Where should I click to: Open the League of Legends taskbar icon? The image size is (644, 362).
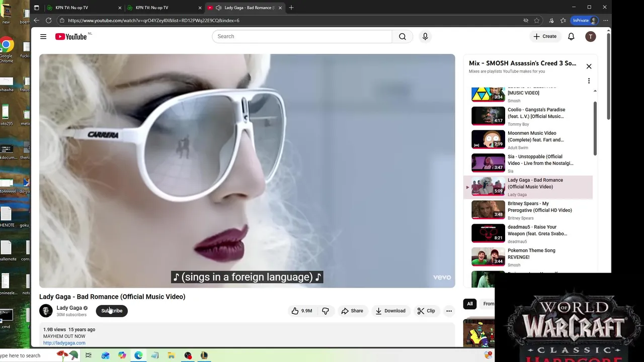point(204,355)
